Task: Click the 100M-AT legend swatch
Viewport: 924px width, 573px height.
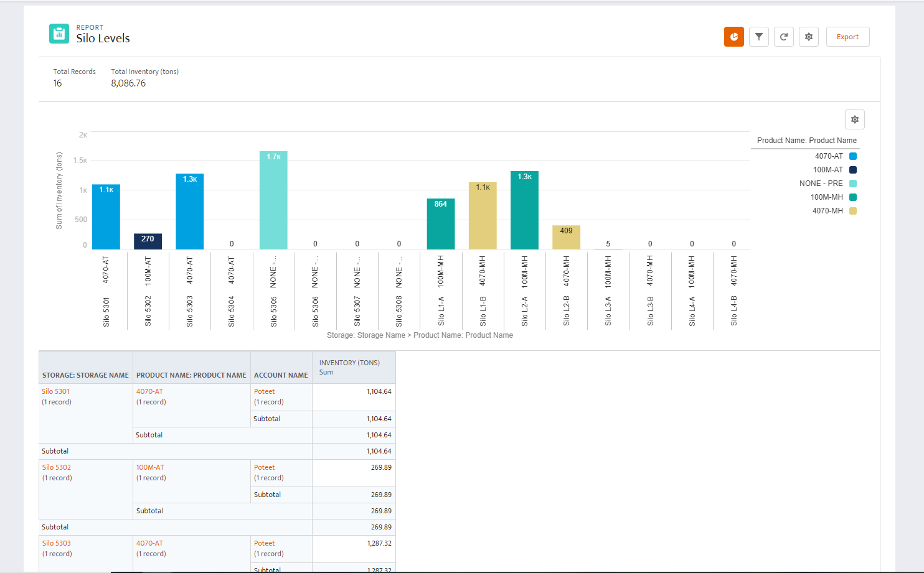Action: pos(853,170)
